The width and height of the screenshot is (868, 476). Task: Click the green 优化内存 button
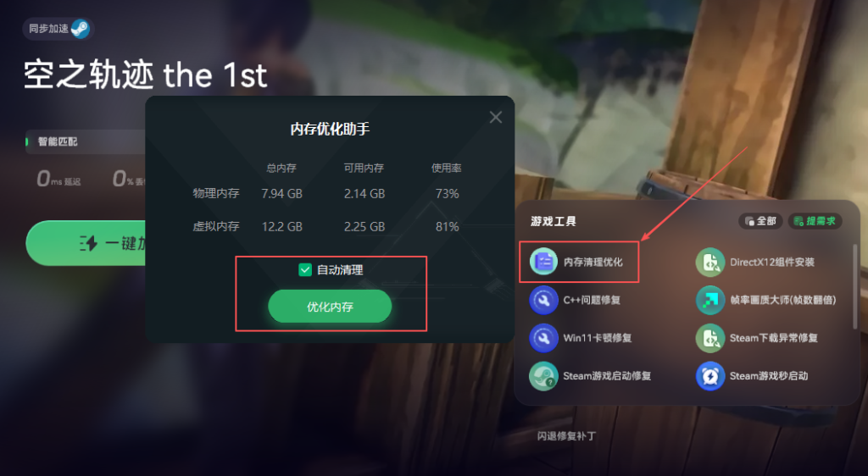click(330, 307)
